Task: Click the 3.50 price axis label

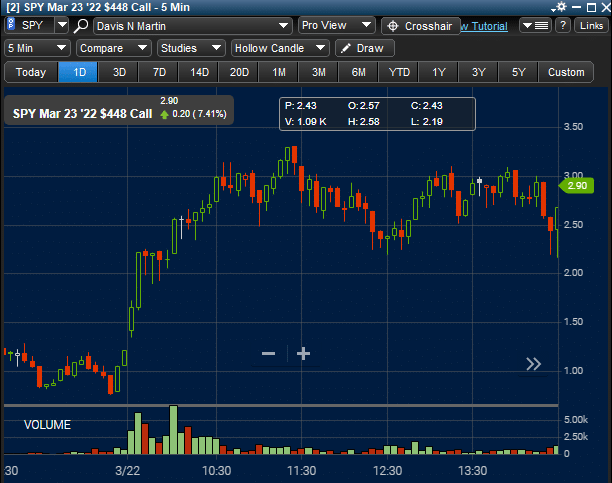Action: pos(573,127)
